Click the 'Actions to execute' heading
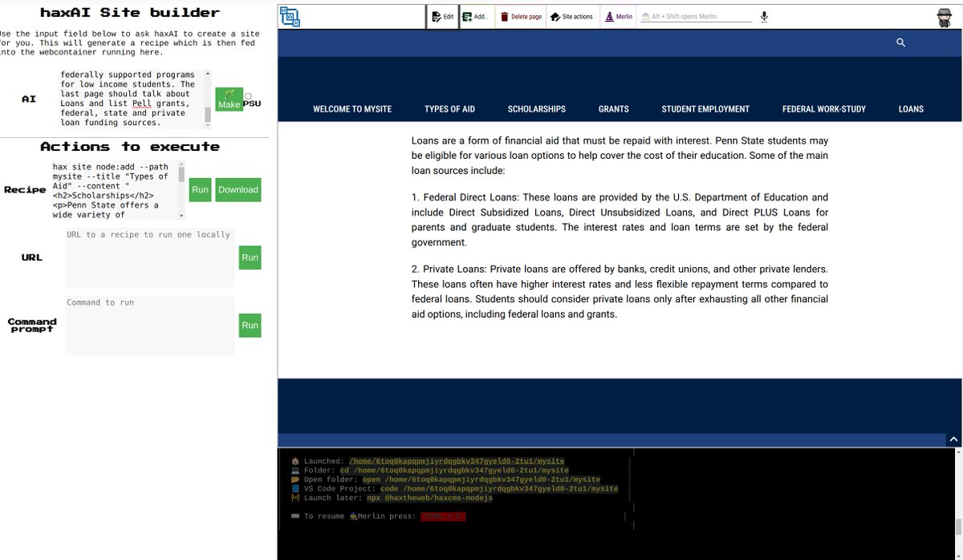Image resolution: width=963 pixels, height=560 pixels. (x=130, y=147)
